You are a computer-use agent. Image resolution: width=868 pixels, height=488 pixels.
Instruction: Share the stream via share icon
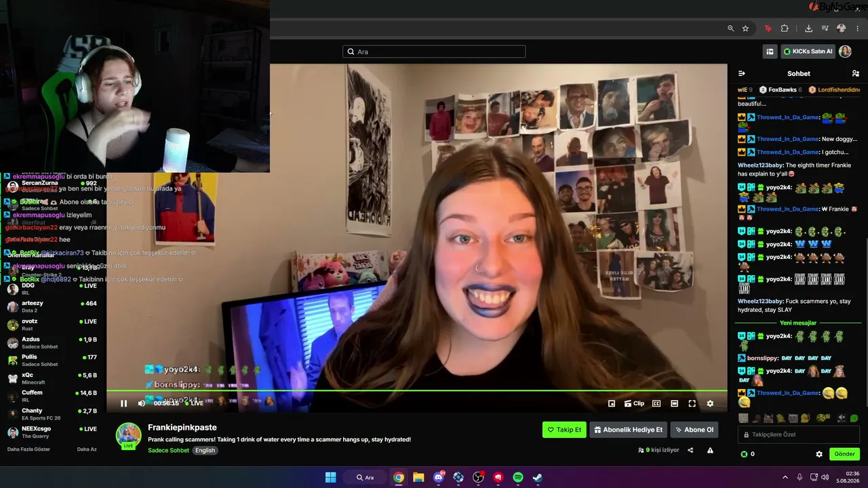click(690, 450)
